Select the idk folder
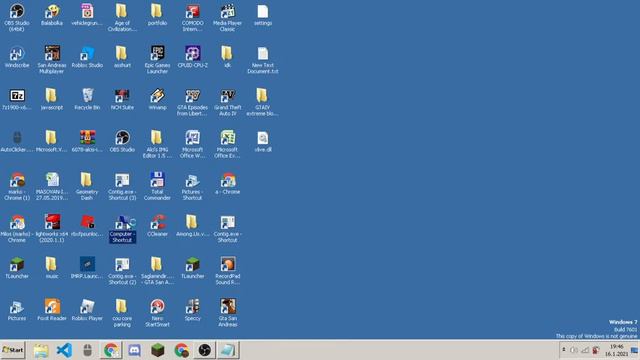This screenshot has width=640, height=360. 227,57
